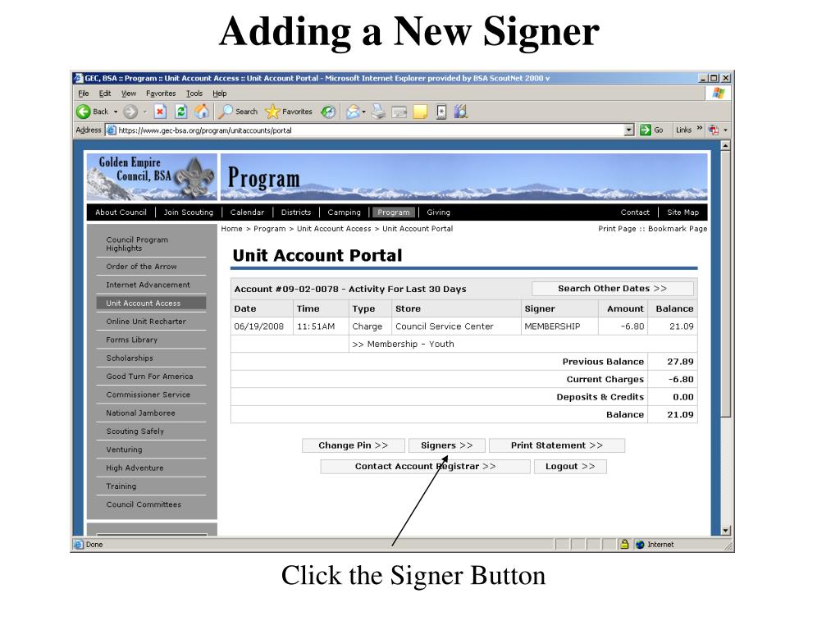Click the Refresh page icon
The height and width of the screenshot is (630, 840).
(181, 112)
